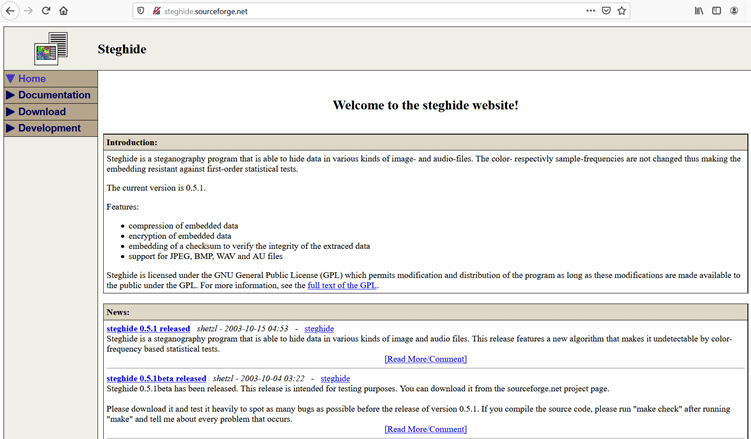Click the address bar showing steghide.sourceforge.net

pos(350,11)
